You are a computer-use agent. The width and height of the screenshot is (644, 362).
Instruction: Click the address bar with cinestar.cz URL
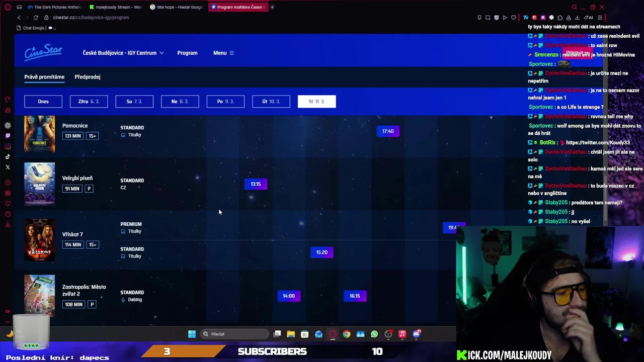91,18
